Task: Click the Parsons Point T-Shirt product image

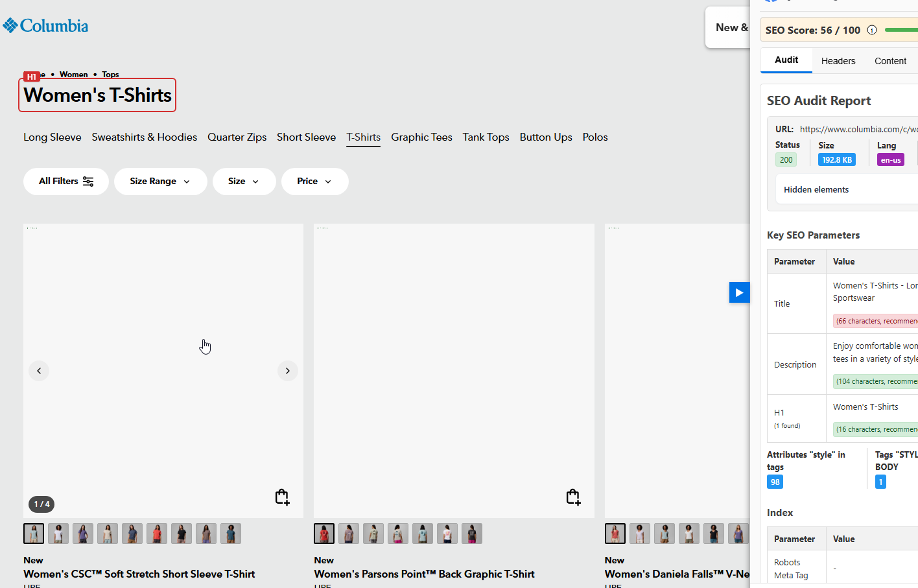Action: [454, 371]
